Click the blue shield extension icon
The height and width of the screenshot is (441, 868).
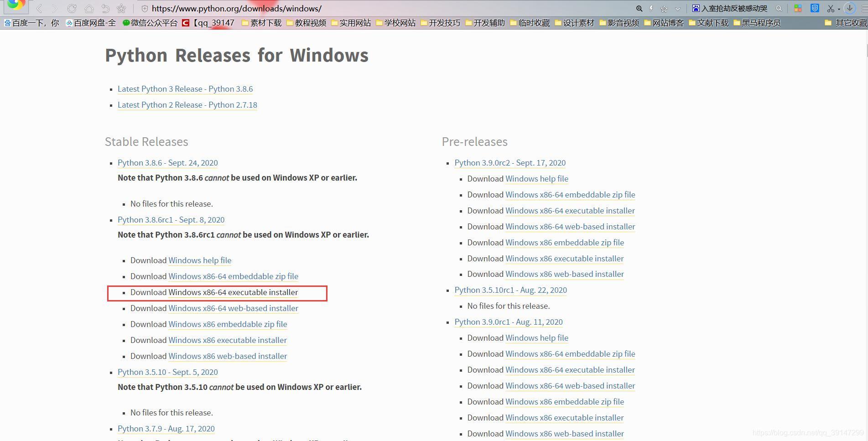click(815, 8)
